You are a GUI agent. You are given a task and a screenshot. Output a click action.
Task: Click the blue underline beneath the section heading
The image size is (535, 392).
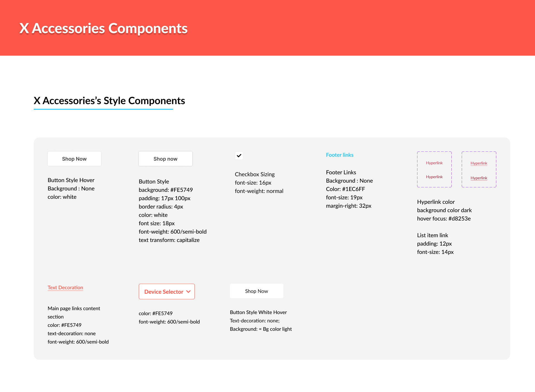[x=103, y=109]
